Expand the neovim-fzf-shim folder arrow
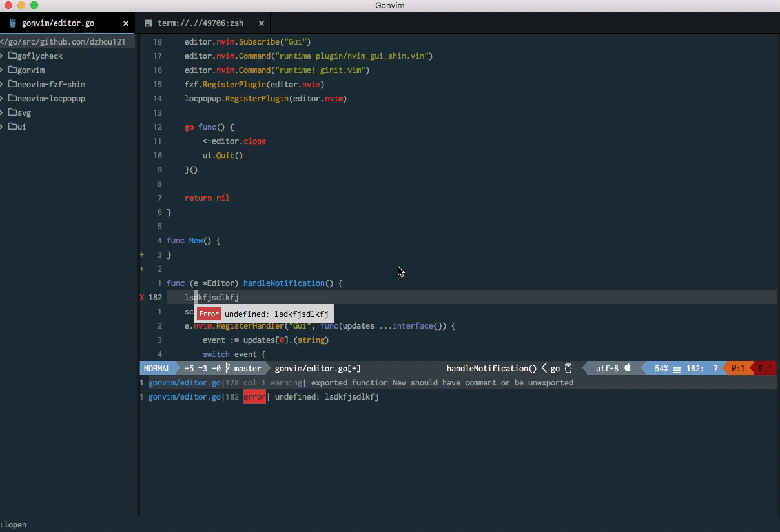This screenshot has height=532, width=780. coord(2,84)
